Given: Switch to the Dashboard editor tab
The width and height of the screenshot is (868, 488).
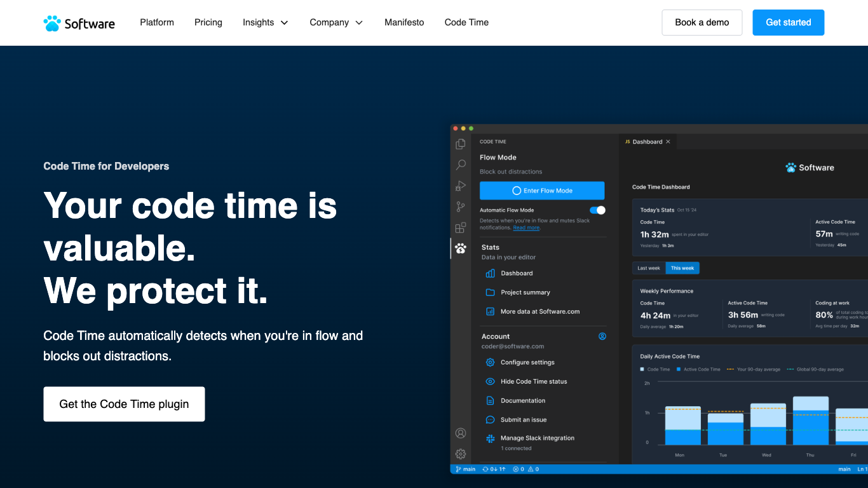Looking at the screenshot, I should tap(647, 142).
